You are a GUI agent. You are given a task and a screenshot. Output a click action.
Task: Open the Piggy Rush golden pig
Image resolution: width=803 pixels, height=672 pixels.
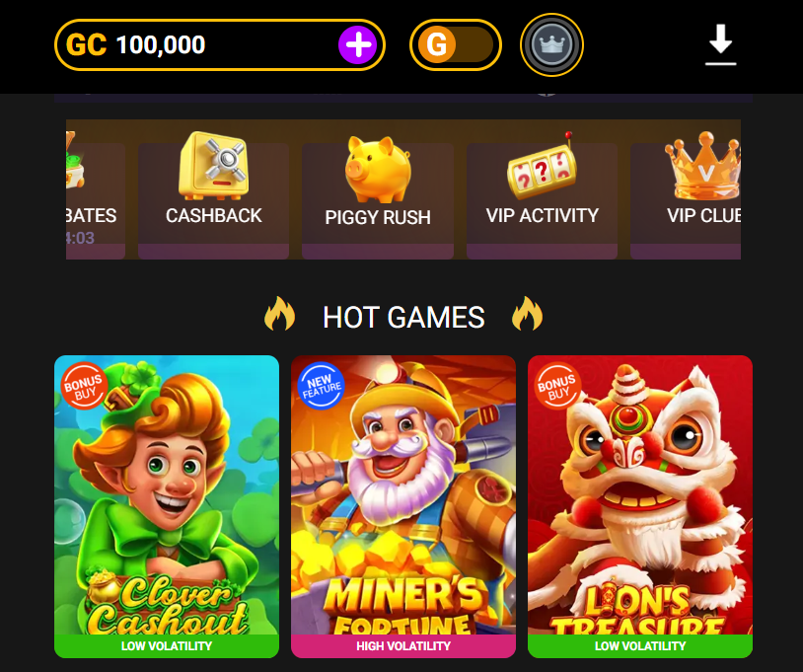coord(378,169)
